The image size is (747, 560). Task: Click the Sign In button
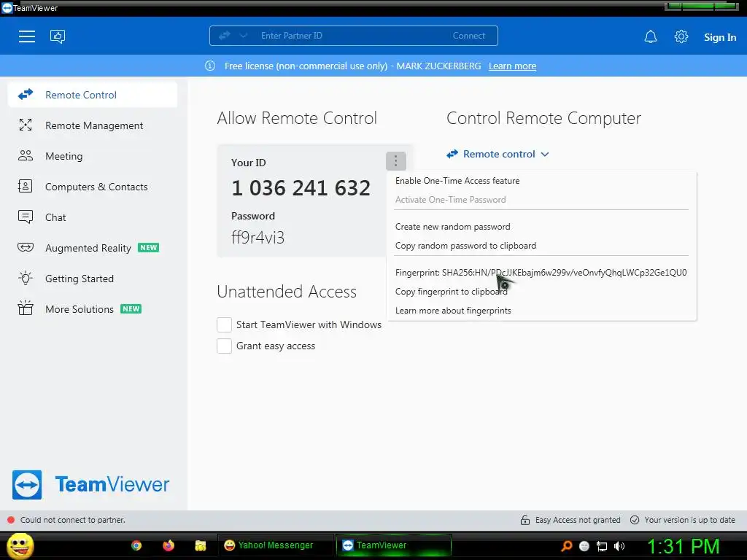[x=720, y=37]
